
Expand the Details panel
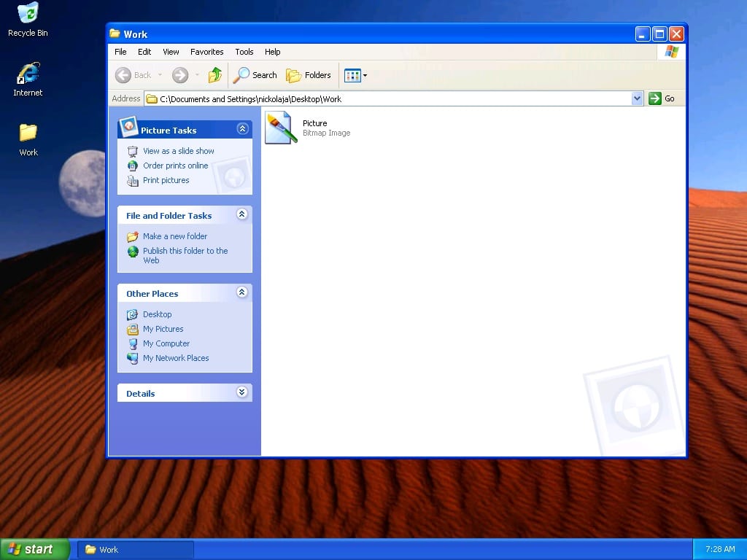pyautogui.click(x=241, y=392)
